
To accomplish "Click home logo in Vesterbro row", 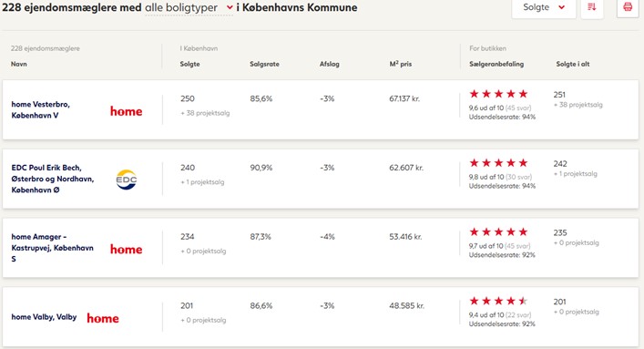I will 126,111.
